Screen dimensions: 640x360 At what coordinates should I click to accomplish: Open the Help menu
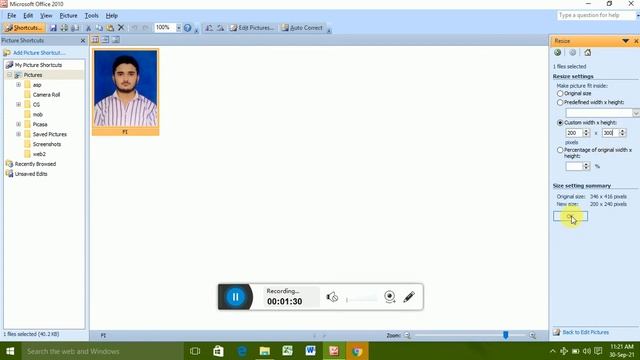pyautogui.click(x=111, y=16)
